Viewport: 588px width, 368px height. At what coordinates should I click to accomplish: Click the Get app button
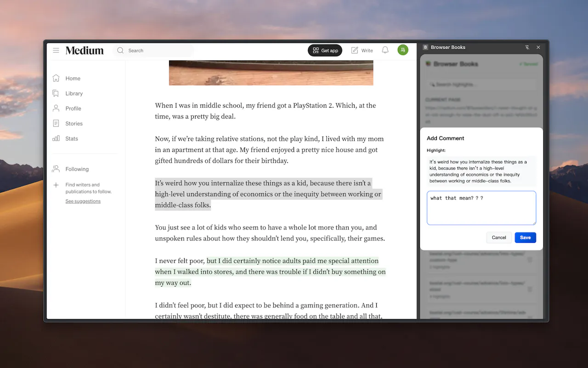tap(325, 51)
